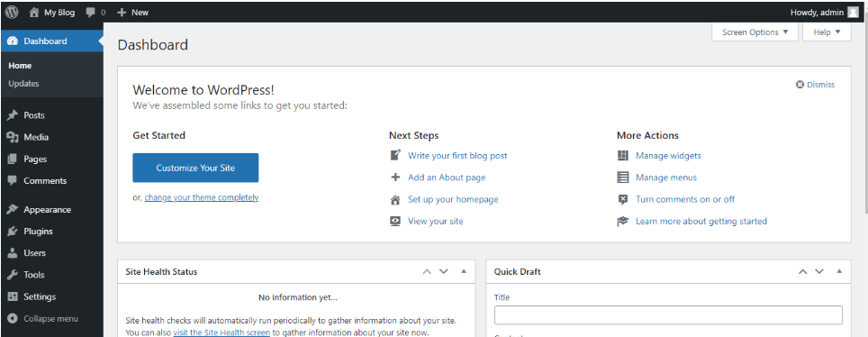Click the Quick Draft Title field
The height and width of the screenshot is (337, 868).
click(668, 314)
